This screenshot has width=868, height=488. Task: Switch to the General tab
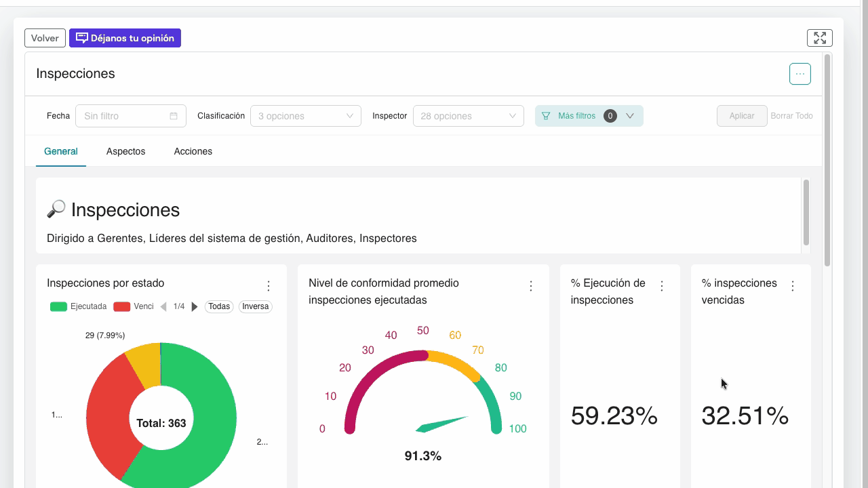(x=61, y=151)
